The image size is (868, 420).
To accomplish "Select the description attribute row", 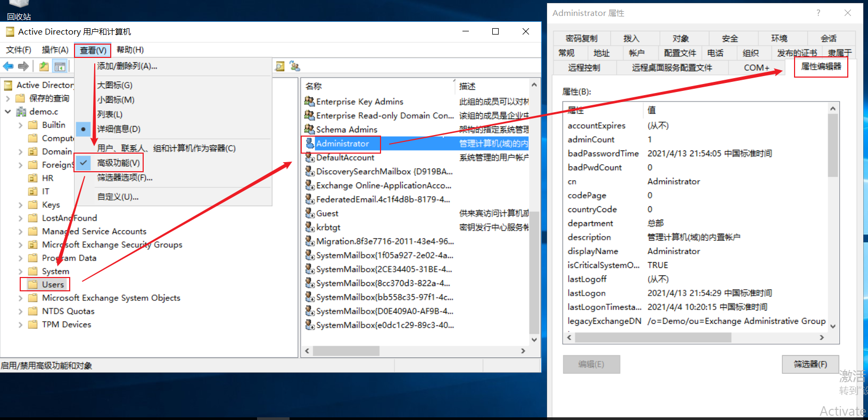I will point(589,237).
